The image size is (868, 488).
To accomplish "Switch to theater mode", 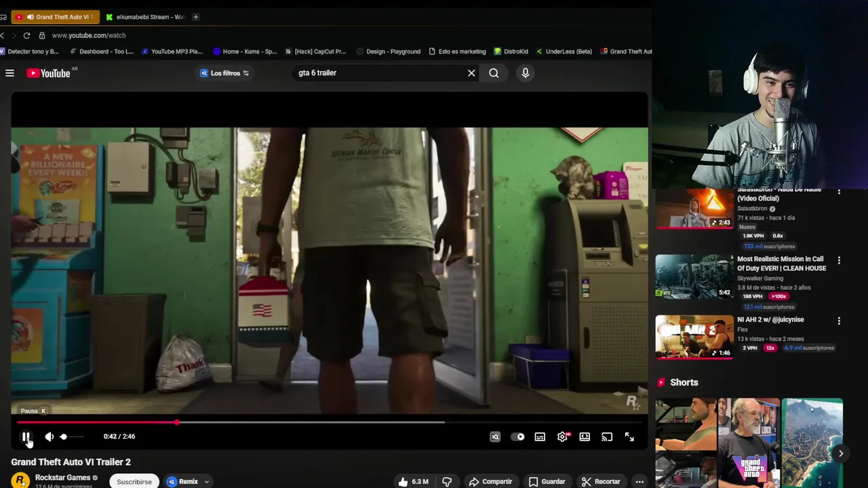I will [585, 437].
